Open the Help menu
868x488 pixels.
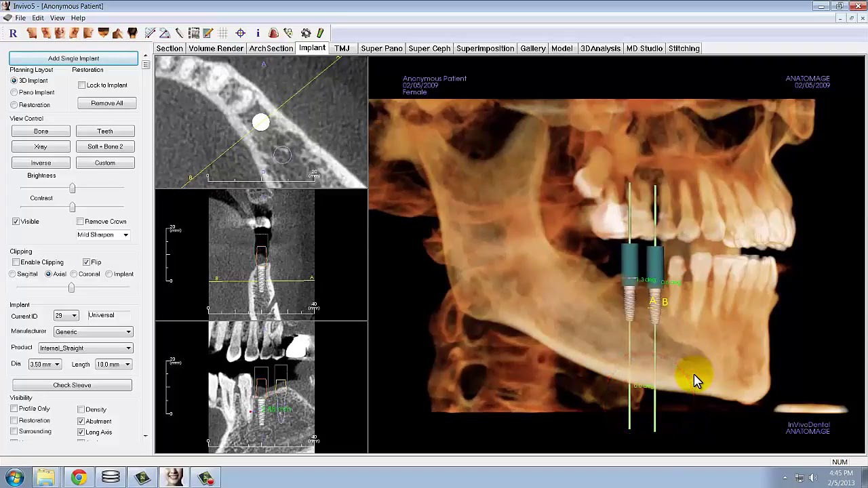[78, 18]
